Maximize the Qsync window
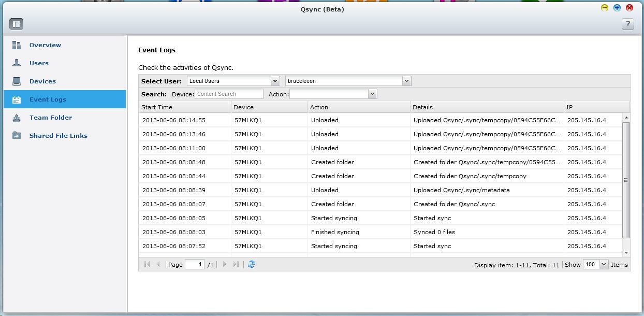The image size is (644, 316). [617, 8]
